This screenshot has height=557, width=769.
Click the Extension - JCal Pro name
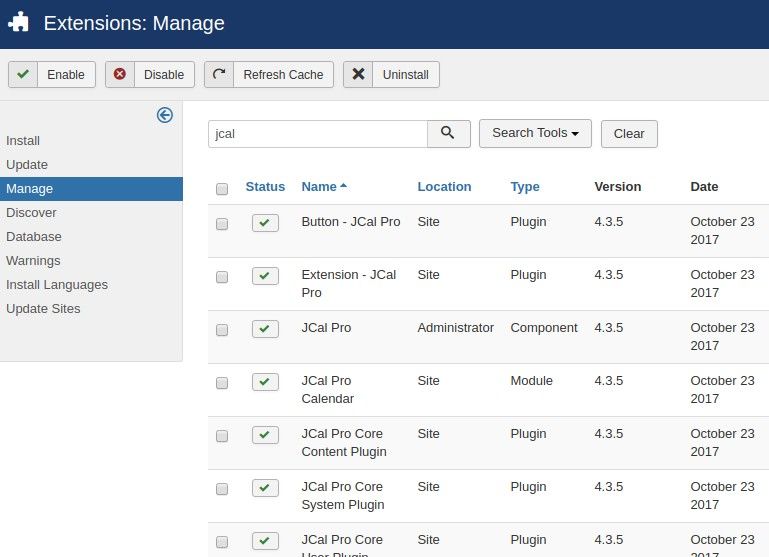click(349, 283)
